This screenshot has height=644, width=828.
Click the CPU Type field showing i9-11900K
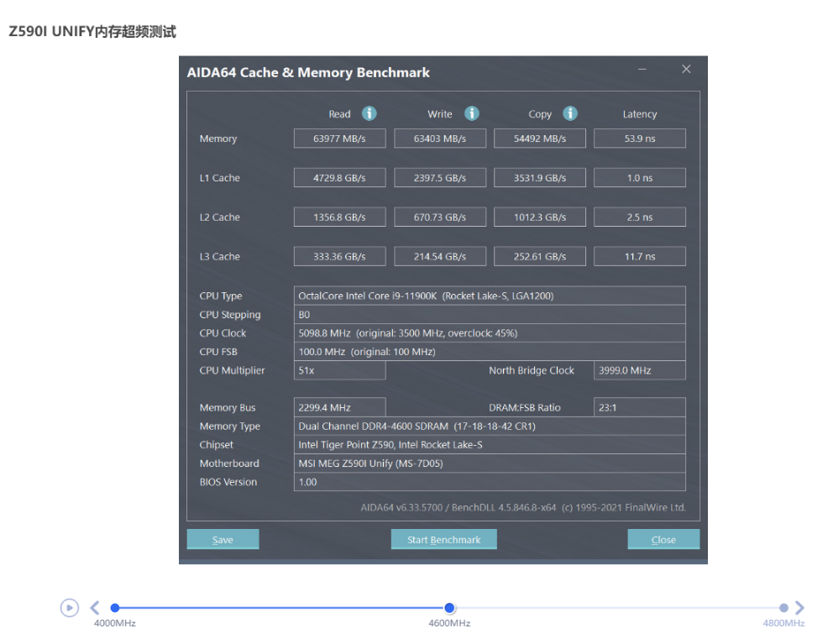[490, 296]
